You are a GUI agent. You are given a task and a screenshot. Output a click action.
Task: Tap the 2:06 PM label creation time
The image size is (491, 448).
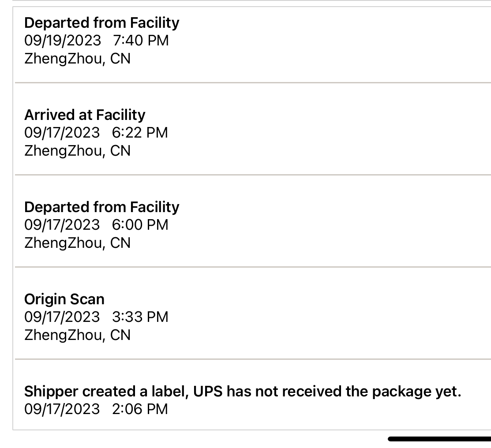point(140,409)
